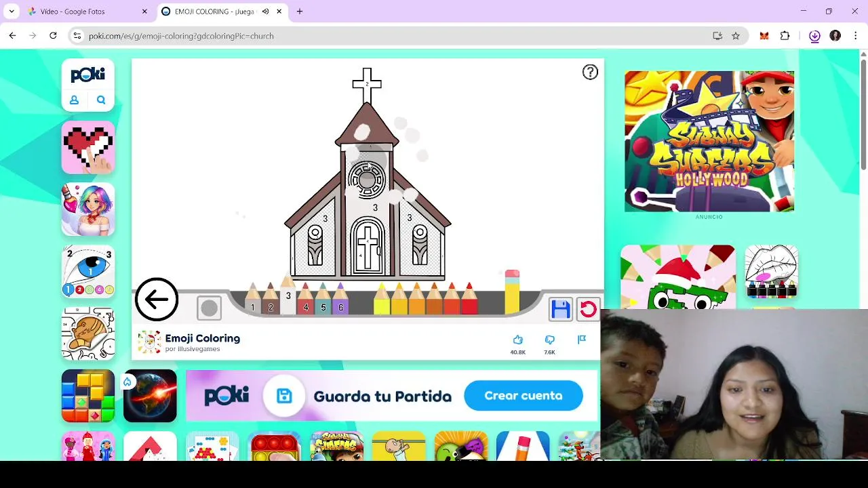Open the lips coloring game thumbnail

pos(772,272)
